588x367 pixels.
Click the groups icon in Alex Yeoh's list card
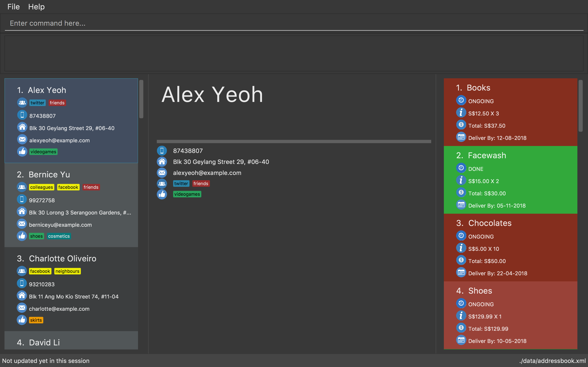(x=22, y=102)
